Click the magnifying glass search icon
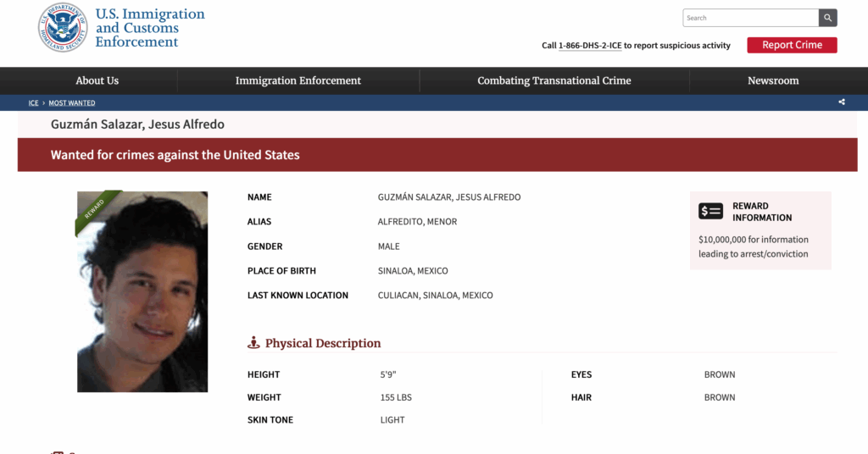868x454 pixels. 828,18
